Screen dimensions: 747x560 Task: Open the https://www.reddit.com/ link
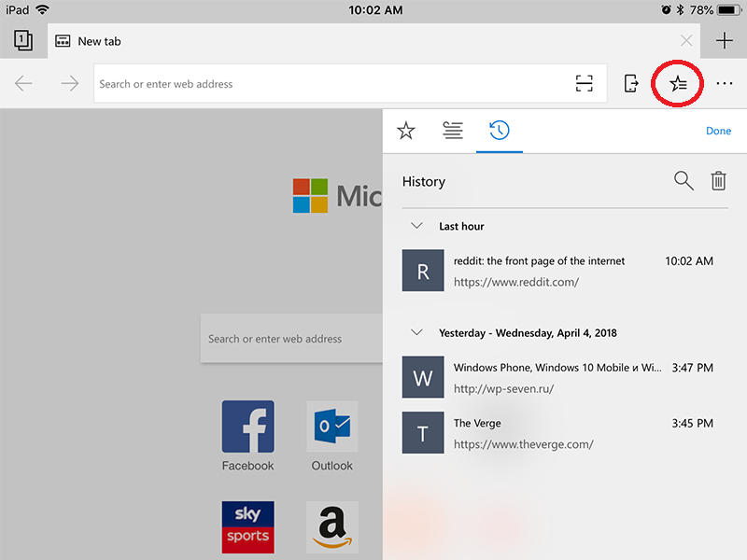click(516, 283)
